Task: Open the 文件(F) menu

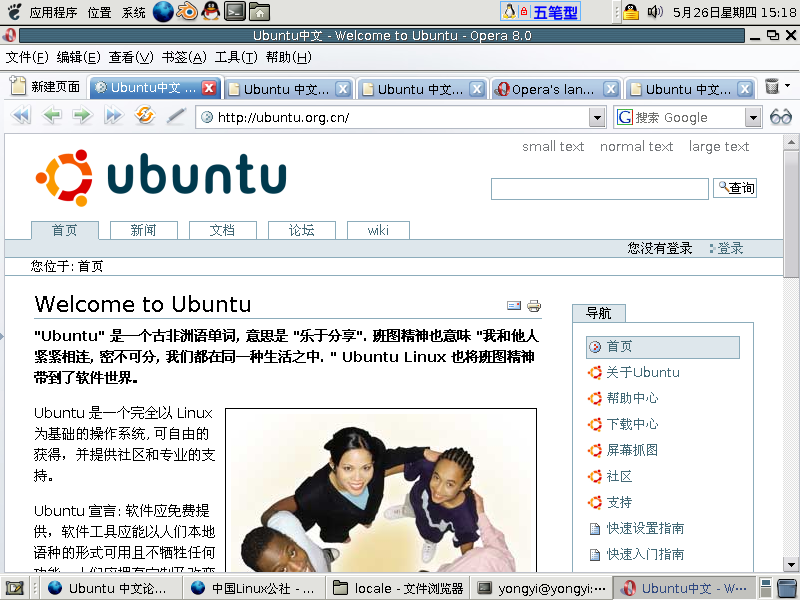Action: pos(27,57)
